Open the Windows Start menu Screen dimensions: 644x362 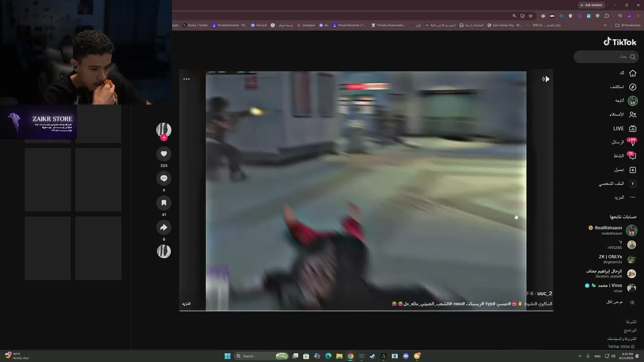point(227,356)
